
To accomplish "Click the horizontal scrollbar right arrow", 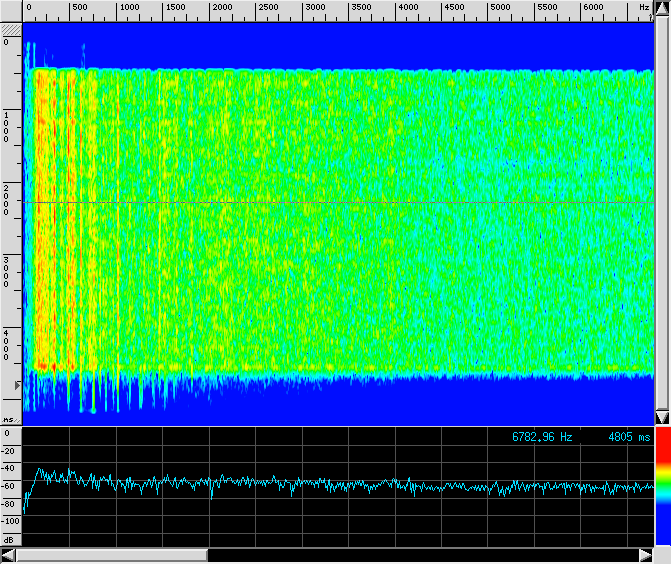I will coord(646,555).
